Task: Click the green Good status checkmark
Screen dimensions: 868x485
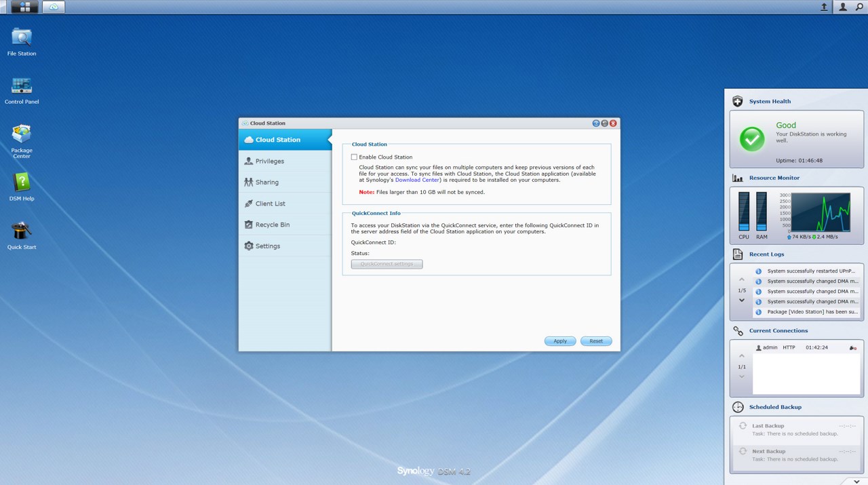Action: [752, 139]
